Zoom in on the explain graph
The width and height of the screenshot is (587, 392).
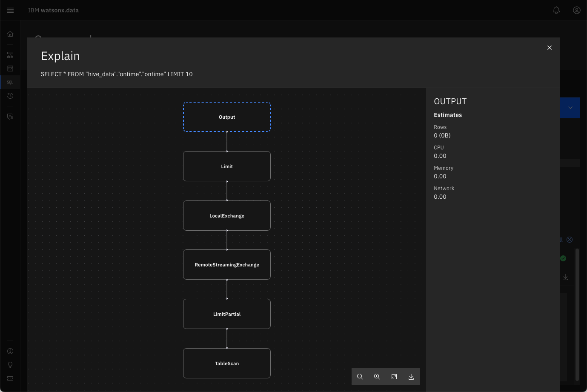click(x=377, y=377)
